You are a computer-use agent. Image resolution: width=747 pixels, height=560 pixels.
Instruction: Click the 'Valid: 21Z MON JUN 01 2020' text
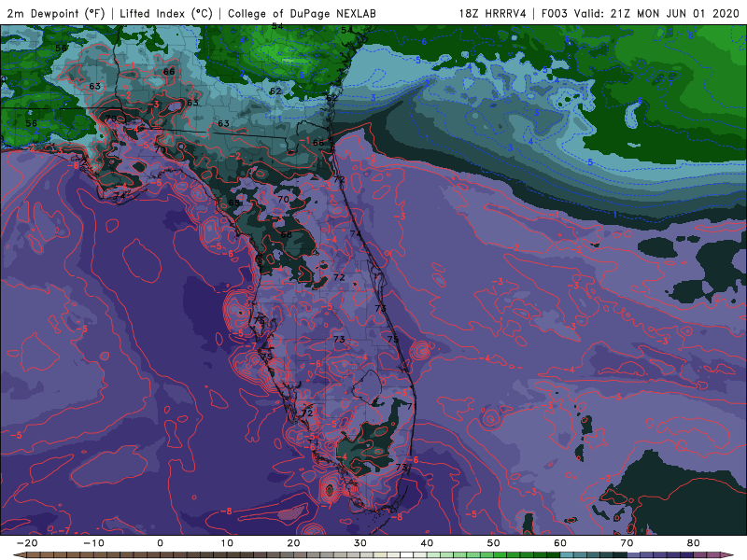click(656, 13)
